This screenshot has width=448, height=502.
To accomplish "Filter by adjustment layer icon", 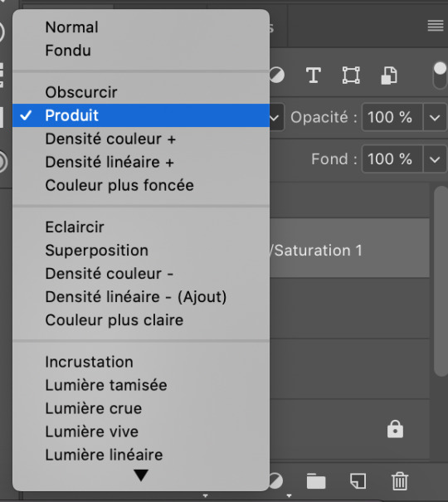I will (x=277, y=76).
